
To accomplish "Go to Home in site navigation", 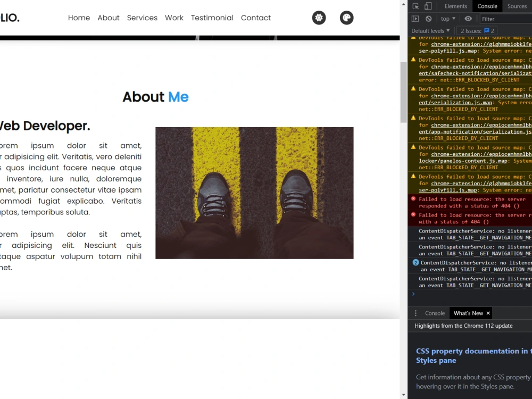I will coord(79,18).
